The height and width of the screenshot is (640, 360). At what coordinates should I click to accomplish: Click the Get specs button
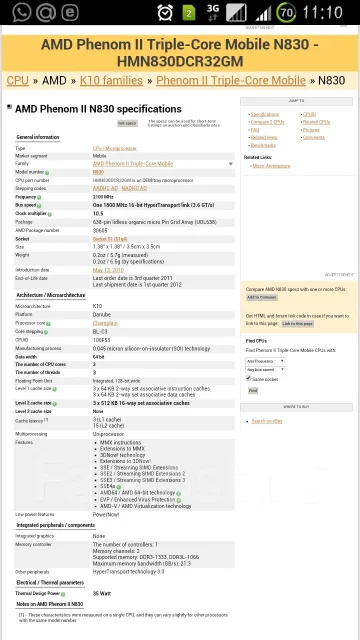pyautogui.click(x=127, y=123)
